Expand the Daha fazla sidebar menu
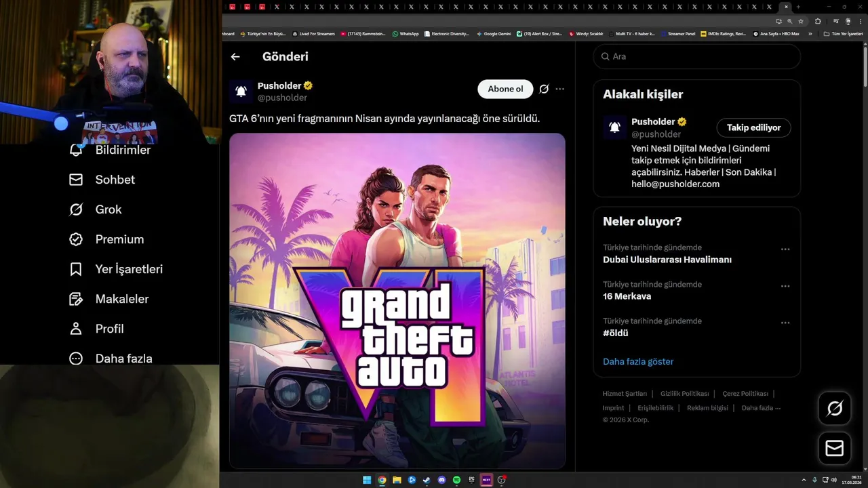The width and height of the screenshot is (868, 488). pos(110,359)
